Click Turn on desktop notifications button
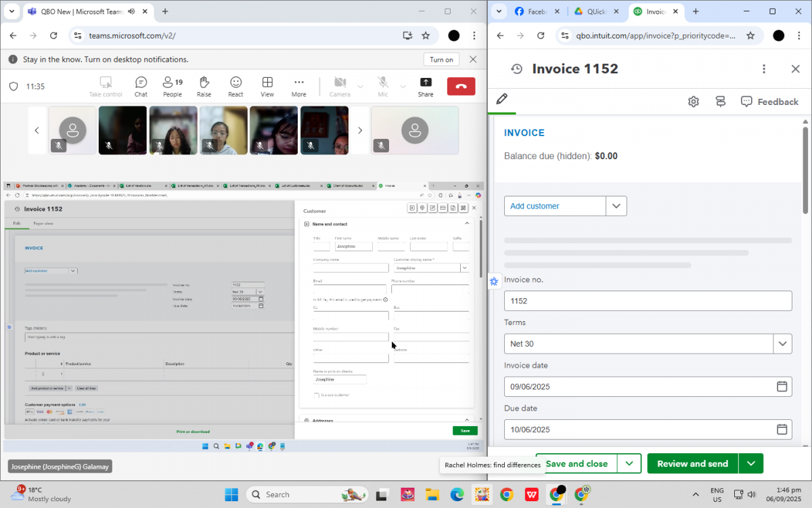 (441, 60)
